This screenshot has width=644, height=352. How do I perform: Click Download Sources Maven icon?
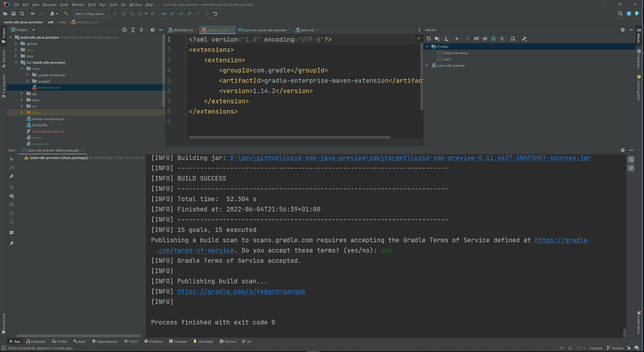(x=446, y=39)
